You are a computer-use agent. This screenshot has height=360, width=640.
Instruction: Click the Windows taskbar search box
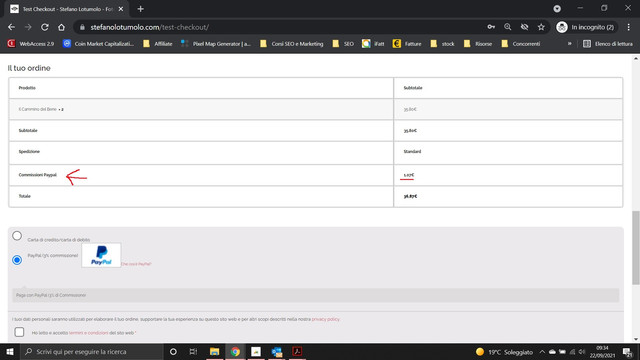pos(92,351)
